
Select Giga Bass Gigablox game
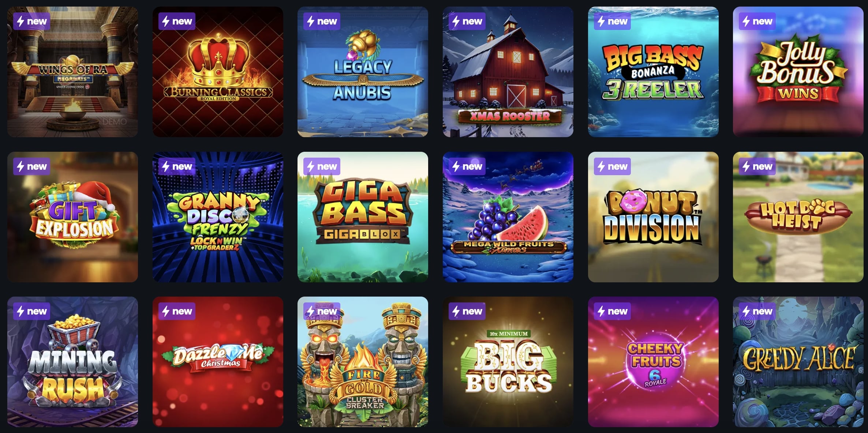(363, 217)
